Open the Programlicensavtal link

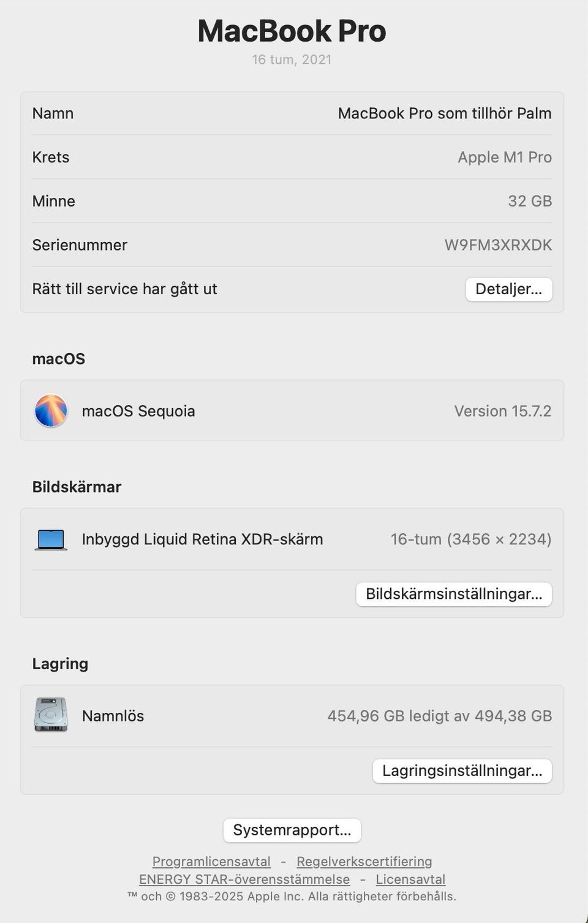pyautogui.click(x=211, y=861)
